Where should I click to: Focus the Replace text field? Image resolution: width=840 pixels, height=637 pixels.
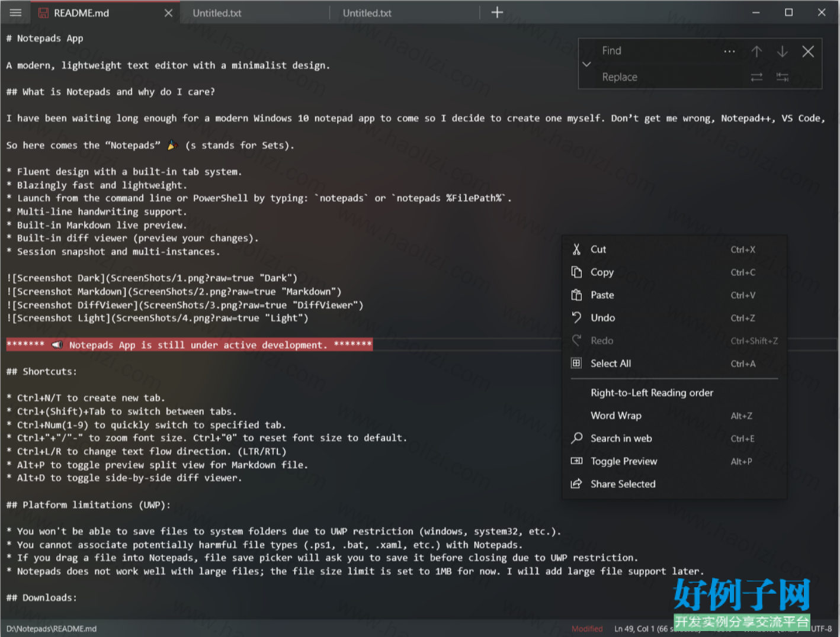point(669,77)
